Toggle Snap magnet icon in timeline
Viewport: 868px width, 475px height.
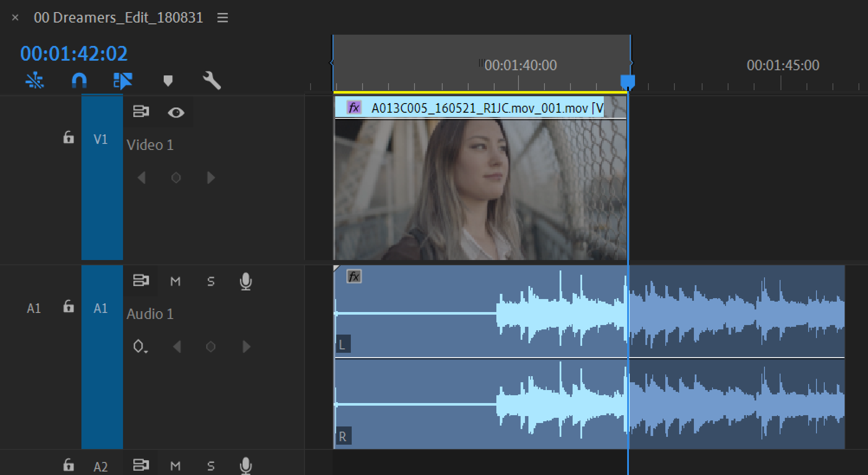(79, 81)
